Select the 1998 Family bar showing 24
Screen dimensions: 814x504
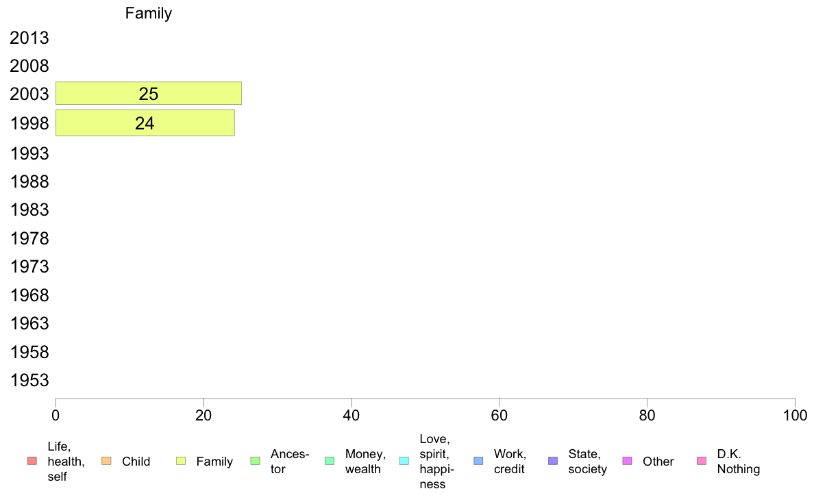pos(145,123)
